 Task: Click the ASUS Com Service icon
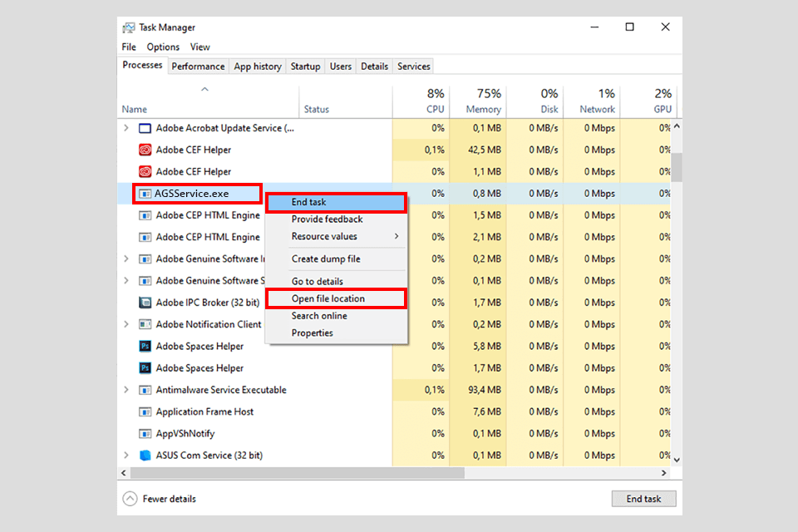pyautogui.click(x=145, y=456)
